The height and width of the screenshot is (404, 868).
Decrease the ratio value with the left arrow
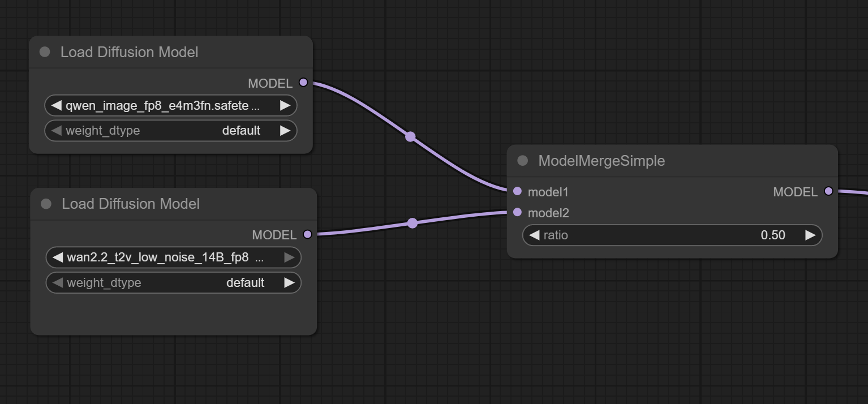click(534, 235)
